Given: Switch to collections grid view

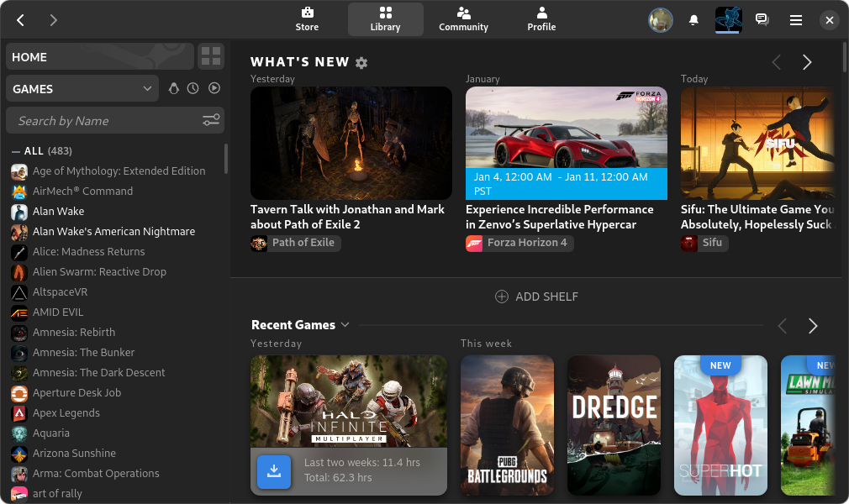Looking at the screenshot, I should point(211,56).
